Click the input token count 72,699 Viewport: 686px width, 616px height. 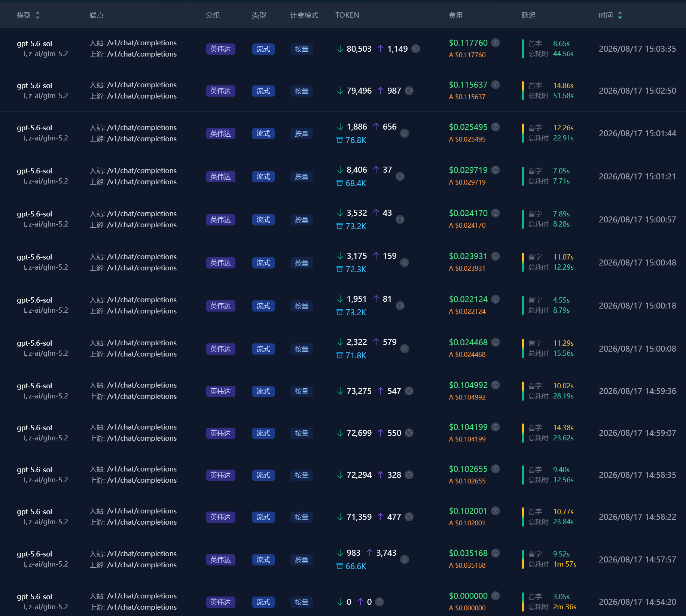[359, 433]
